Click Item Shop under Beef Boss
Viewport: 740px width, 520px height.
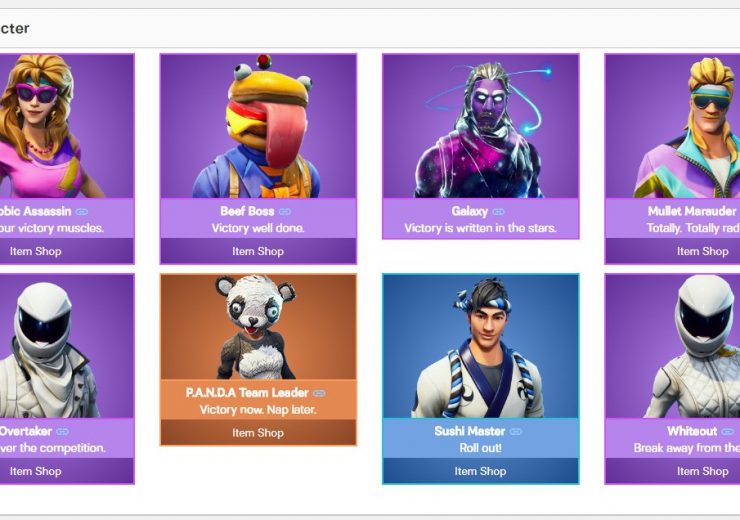pos(258,251)
